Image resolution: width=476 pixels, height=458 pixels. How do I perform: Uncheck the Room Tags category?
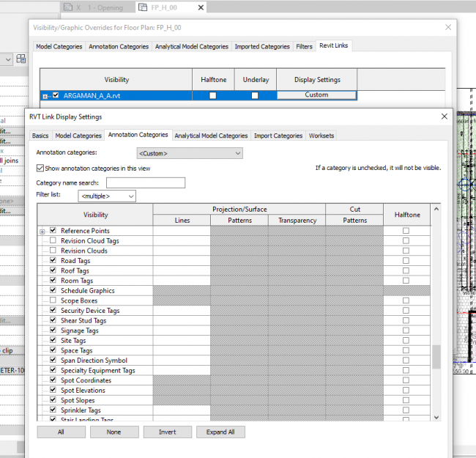[53, 281]
